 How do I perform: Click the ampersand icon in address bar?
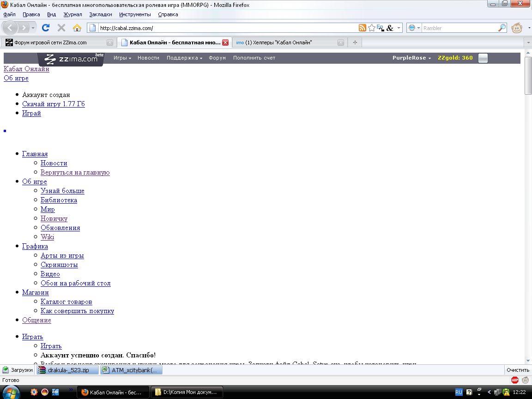pyautogui.click(x=390, y=28)
